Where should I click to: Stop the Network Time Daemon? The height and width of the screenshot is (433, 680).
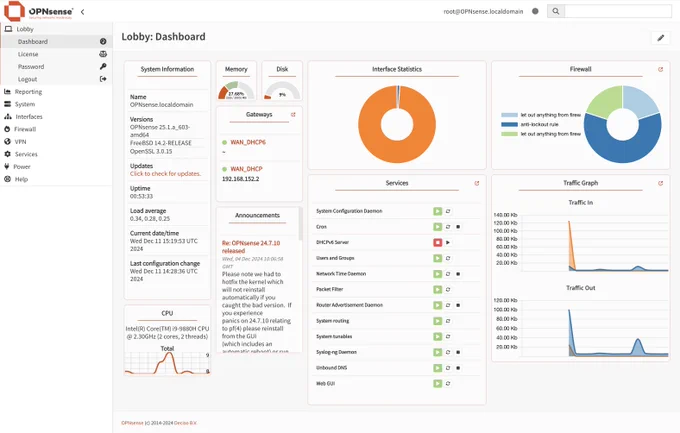tap(458, 274)
